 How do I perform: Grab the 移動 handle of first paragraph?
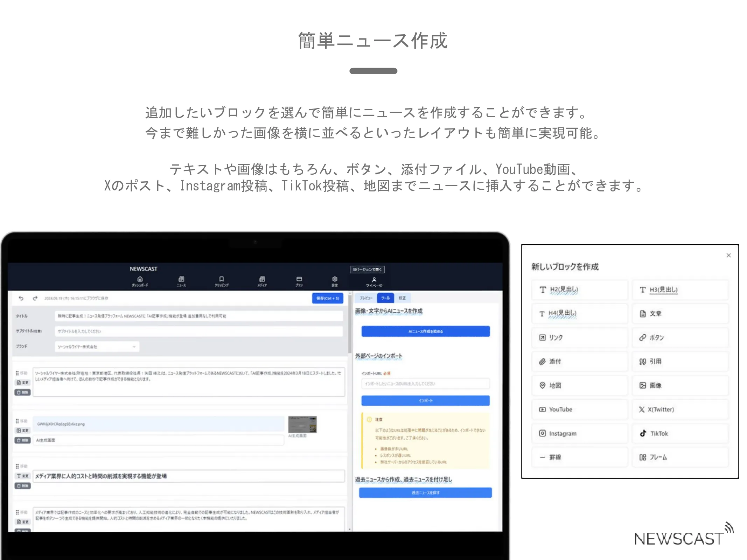pos(21,373)
